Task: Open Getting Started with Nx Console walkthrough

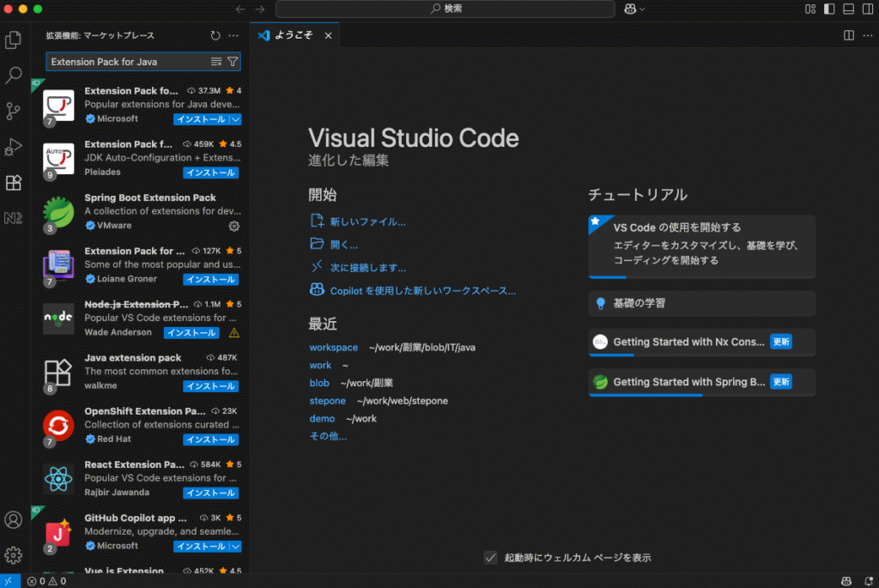Action: click(x=702, y=342)
